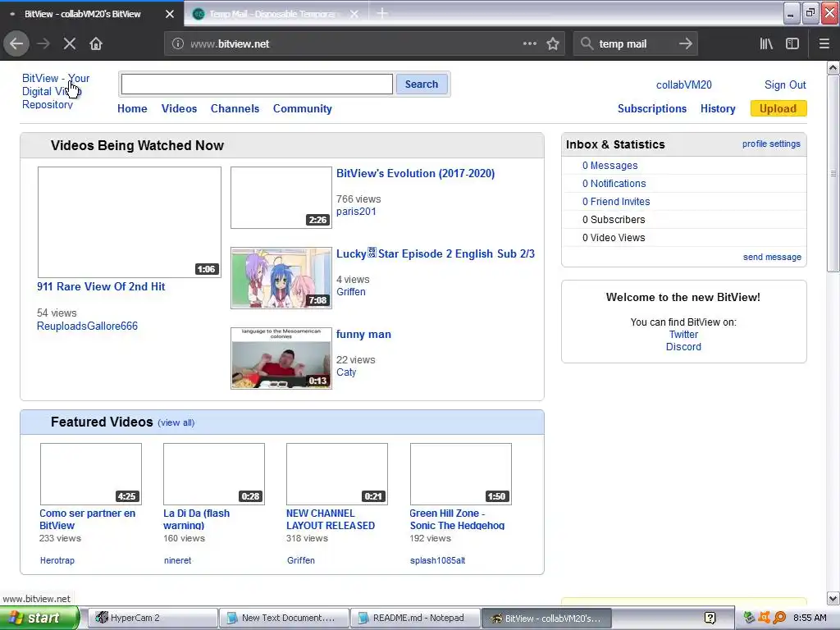The width and height of the screenshot is (840, 630).
Task: Open ReuploadsGallore666 channel link
Action: coord(87,326)
